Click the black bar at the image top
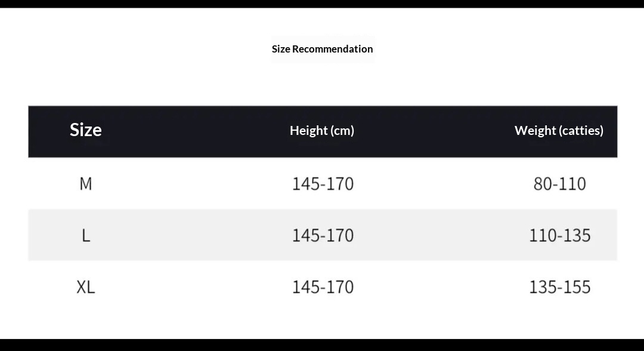This screenshot has width=644, height=351. click(322, 4)
